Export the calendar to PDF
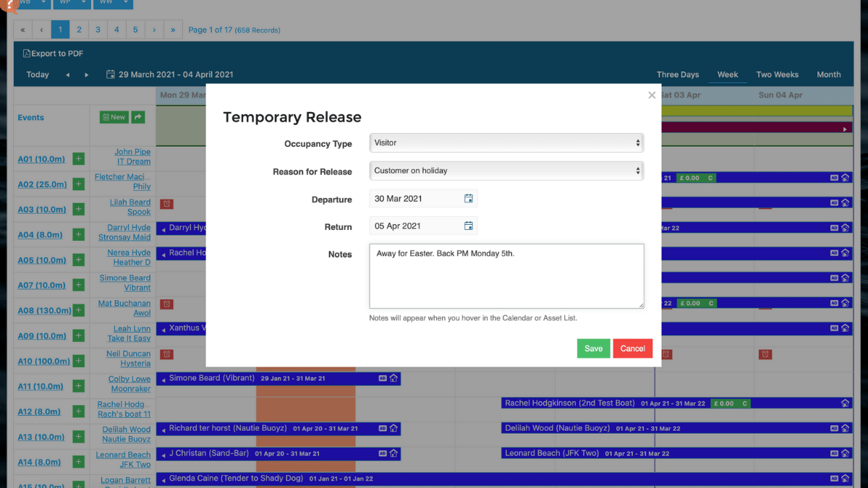 coord(52,53)
